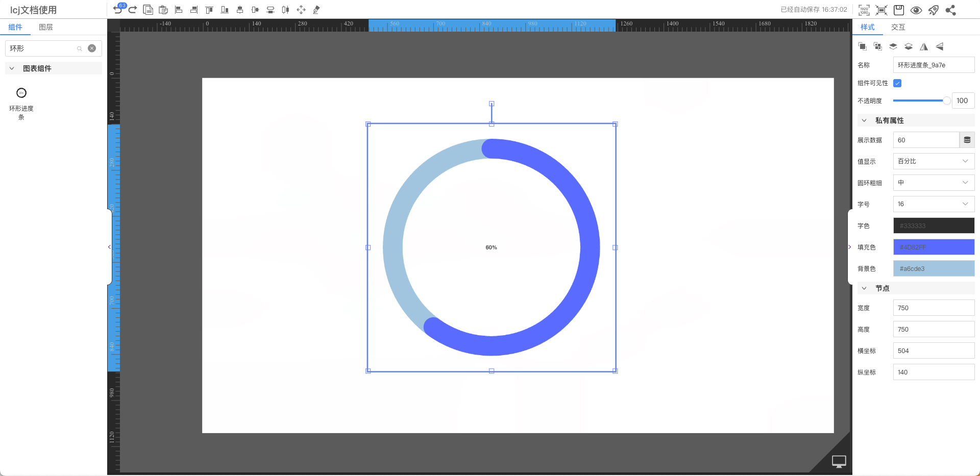
Task: Center components vertically icon in toolbar
Action: click(x=240, y=10)
